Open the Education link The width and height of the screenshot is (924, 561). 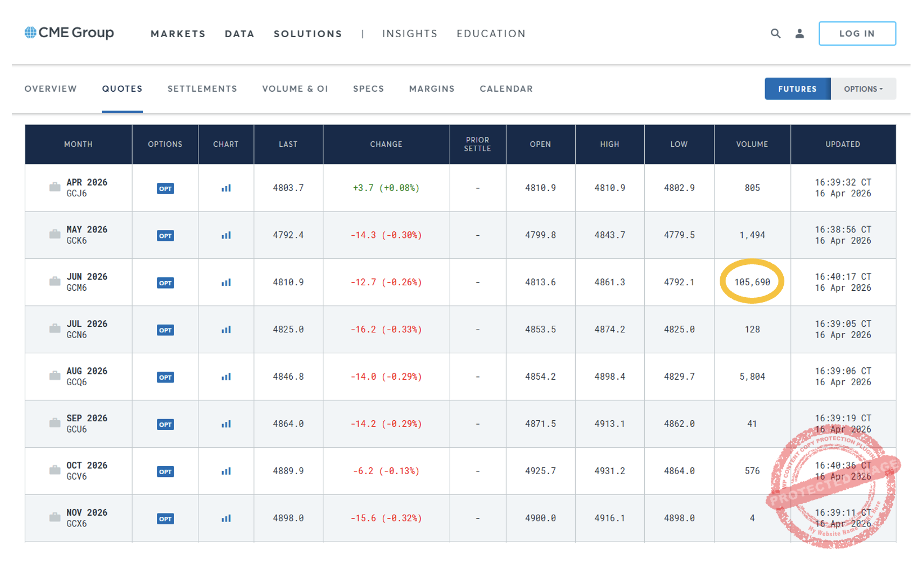click(491, 34)
